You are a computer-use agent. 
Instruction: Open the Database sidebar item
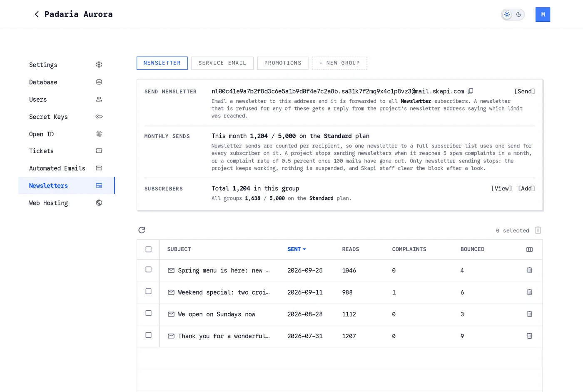pos(66,82)
